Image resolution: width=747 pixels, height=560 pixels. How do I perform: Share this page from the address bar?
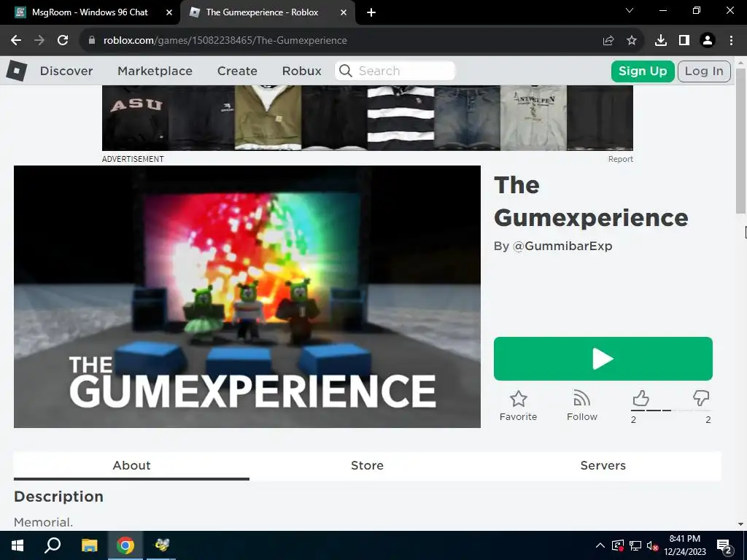[608, 41]
